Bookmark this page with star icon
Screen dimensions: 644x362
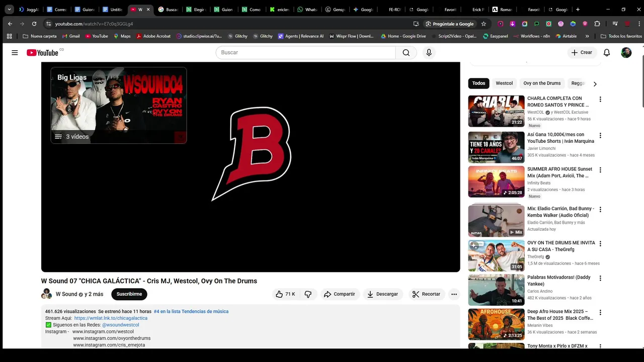tap(484, 24)
